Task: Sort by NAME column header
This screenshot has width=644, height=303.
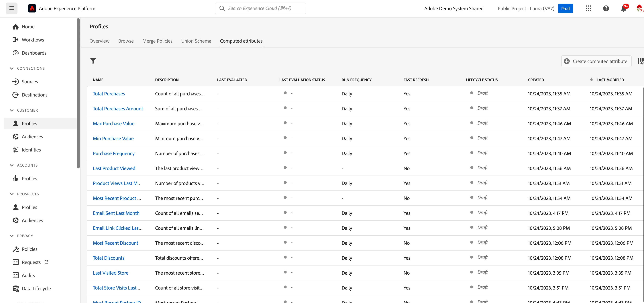Action: (x=98, y=80)
